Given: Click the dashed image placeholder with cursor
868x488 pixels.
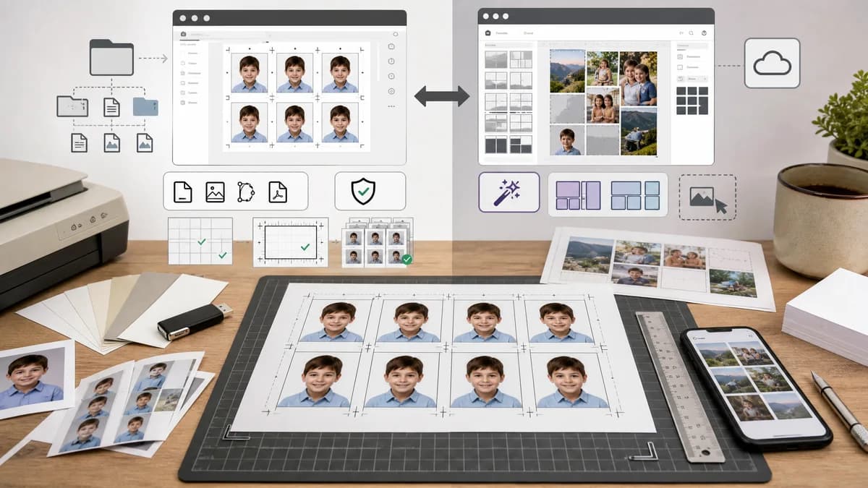Looking at the screenshot, I should coord(707,197).
